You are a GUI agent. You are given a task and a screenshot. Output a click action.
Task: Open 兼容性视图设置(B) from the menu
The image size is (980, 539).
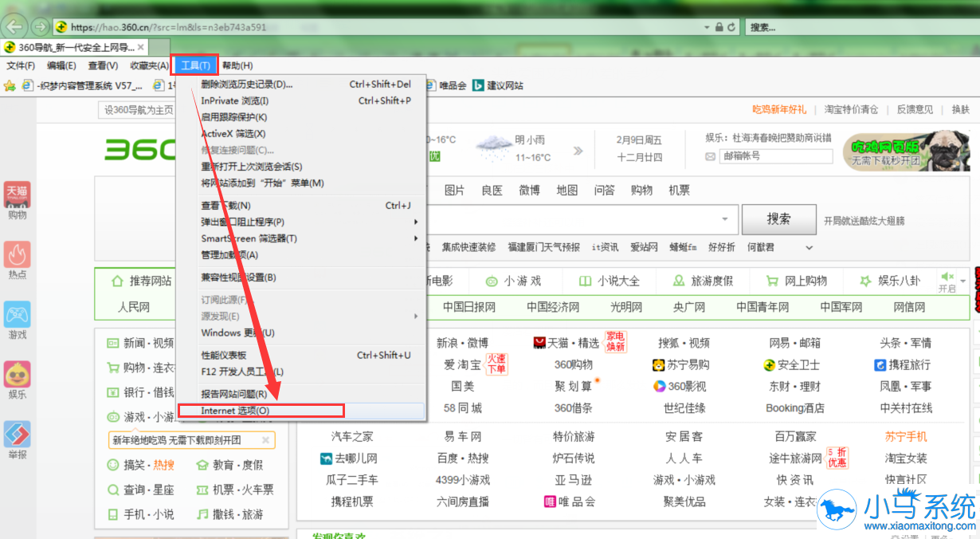tap(301, 277)
